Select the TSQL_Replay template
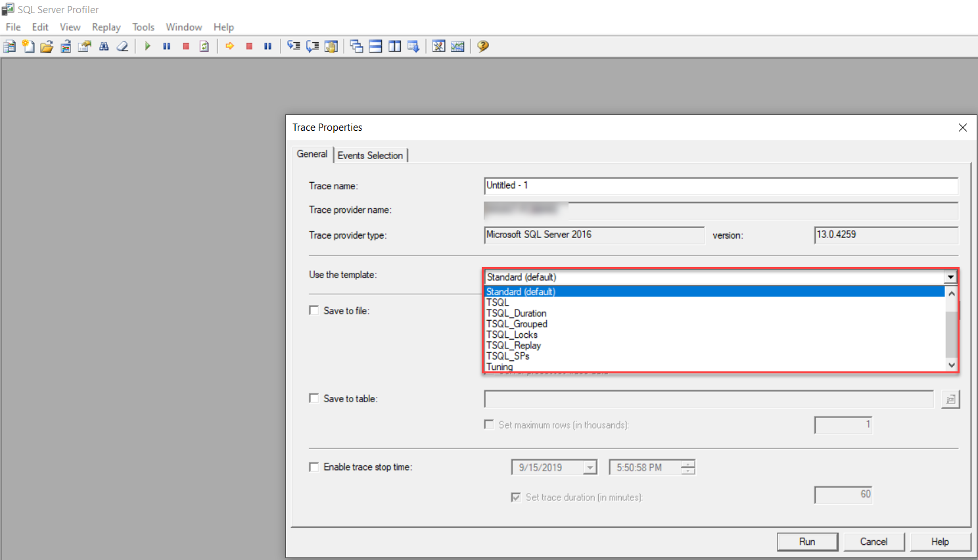 (714, 345)
